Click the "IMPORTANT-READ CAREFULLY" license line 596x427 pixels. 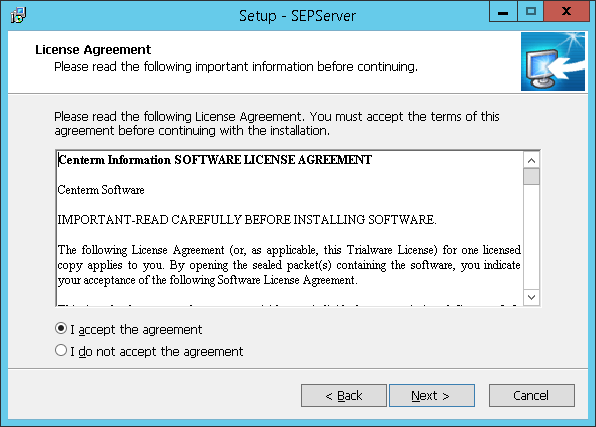247,220
